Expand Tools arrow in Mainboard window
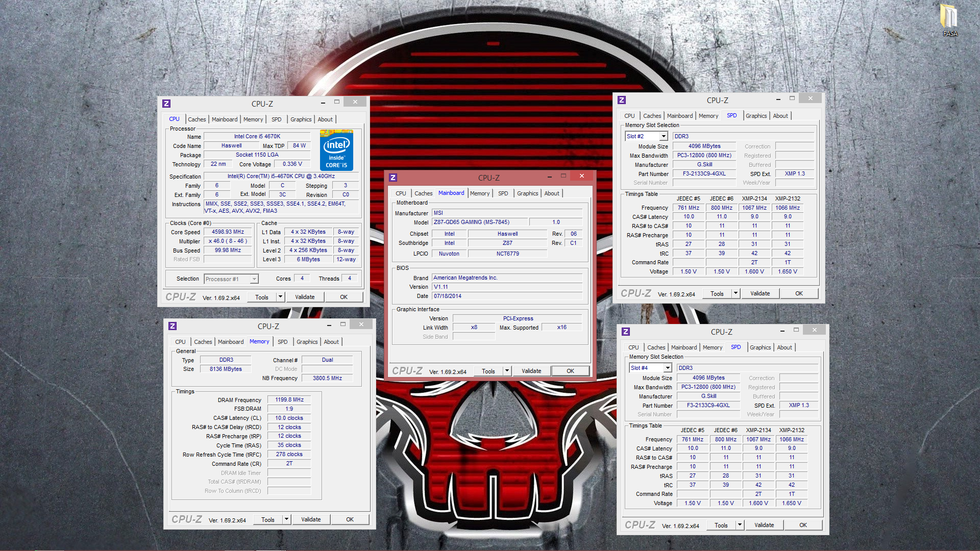 pyautogui.click(x=507, y=371)
